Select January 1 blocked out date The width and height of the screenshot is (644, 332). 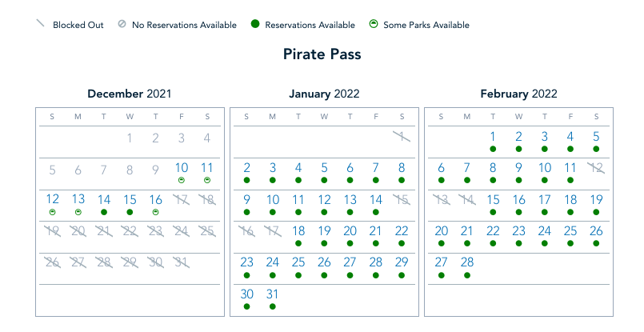(402, 137)
